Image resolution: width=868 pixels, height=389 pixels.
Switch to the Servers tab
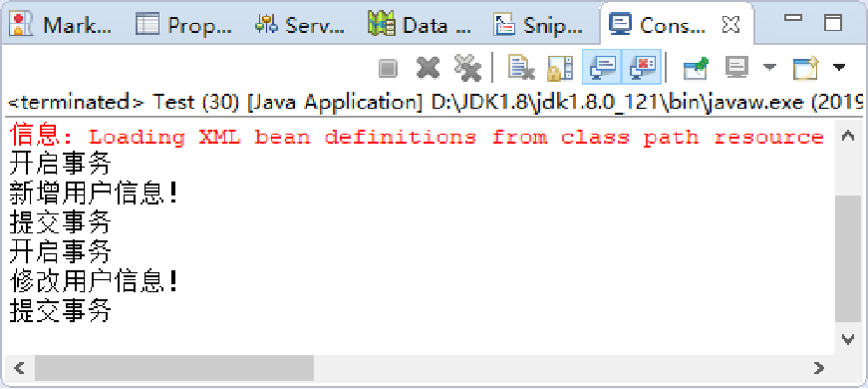300,25
